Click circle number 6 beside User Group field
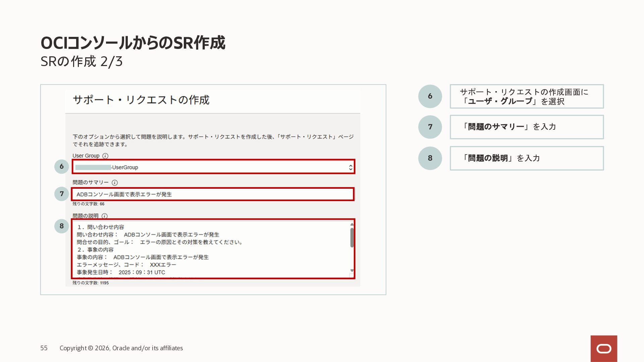The image size is (644, 362). click(62, 167)
